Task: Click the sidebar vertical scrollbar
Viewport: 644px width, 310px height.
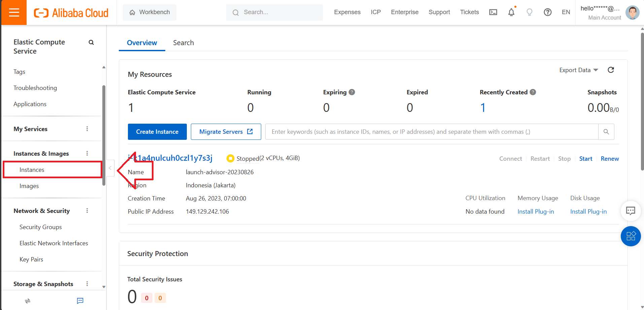Action: point(104,135)
